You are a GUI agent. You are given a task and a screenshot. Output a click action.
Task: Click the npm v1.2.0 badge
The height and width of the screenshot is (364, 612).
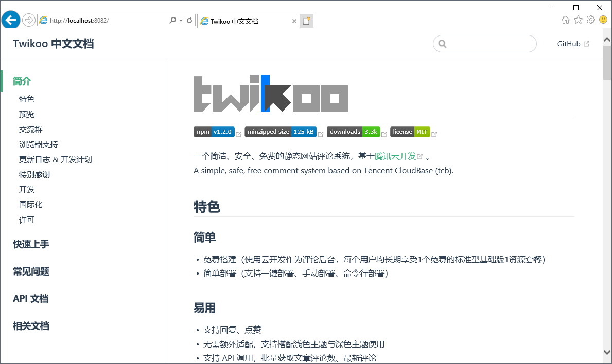[x=214, y=132]
